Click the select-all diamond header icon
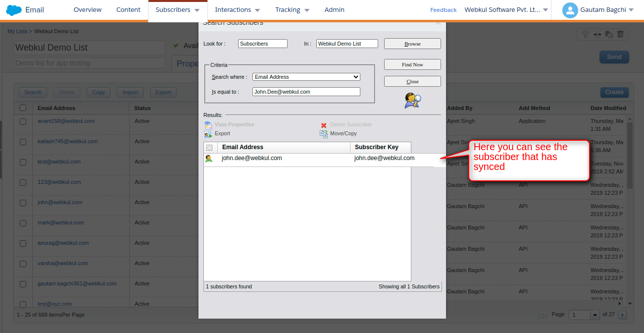 pos(209,148)
